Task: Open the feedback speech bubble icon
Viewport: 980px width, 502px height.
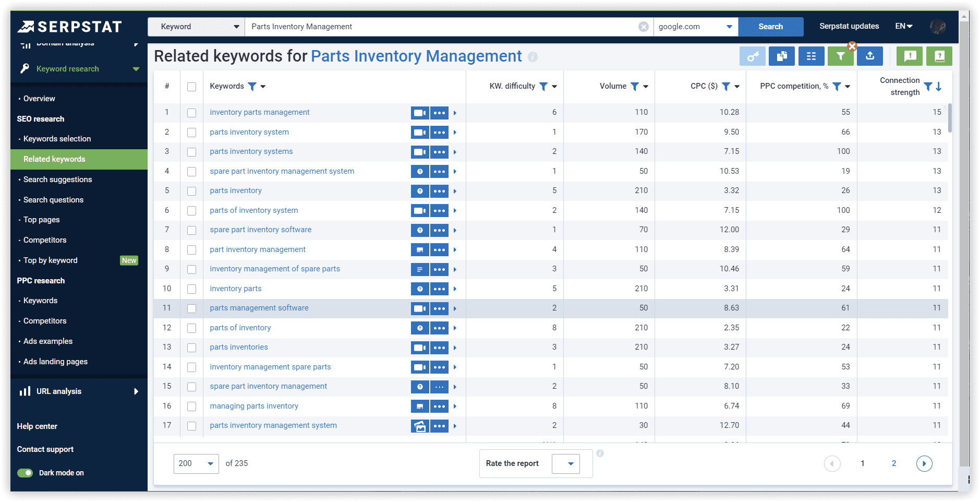Action: click(x=909, y=56)
